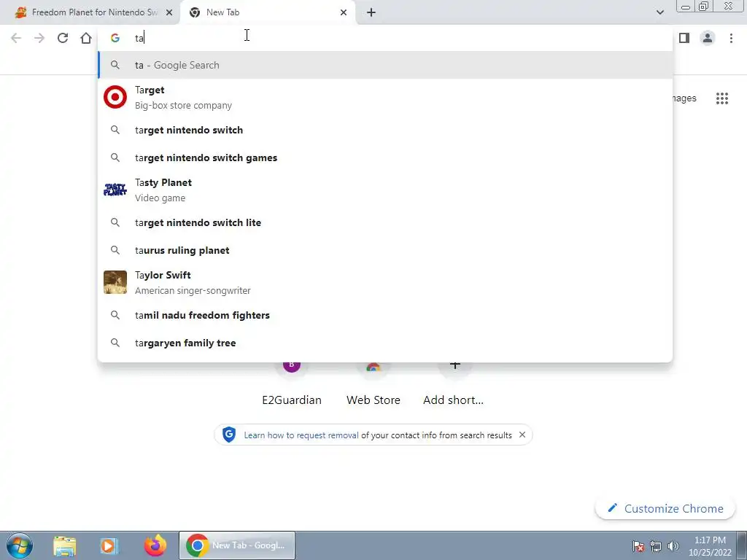
Task: Go to the home page icon
Action: (x=86, y=38)
